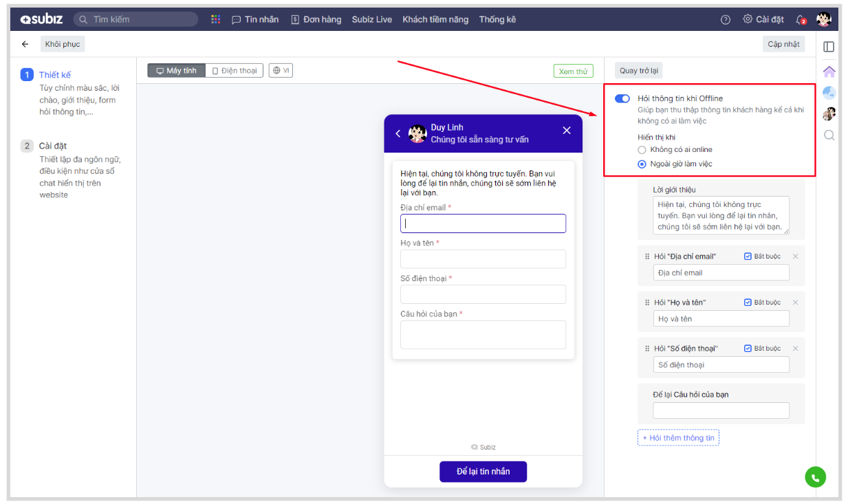848x504 pixels.
Task: Click the home icon in right sidebar
Action: tap(829, 72)
